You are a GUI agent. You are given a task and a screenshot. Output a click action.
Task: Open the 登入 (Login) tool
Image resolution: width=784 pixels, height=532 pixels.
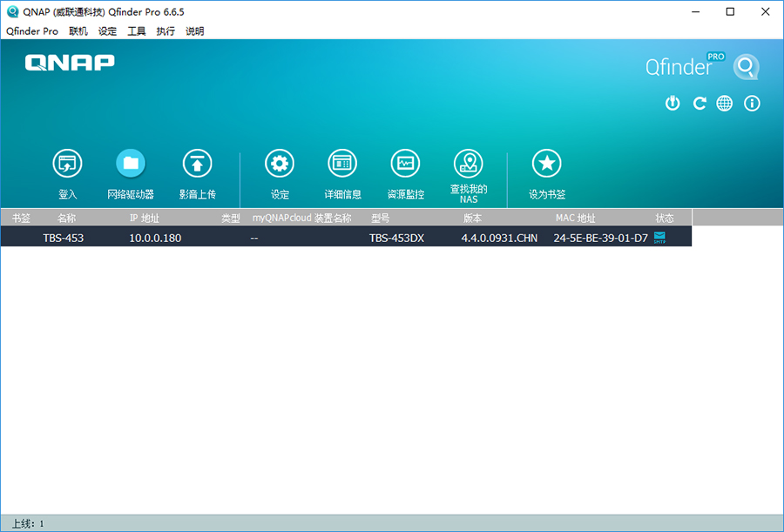click(x=67, y=164)
